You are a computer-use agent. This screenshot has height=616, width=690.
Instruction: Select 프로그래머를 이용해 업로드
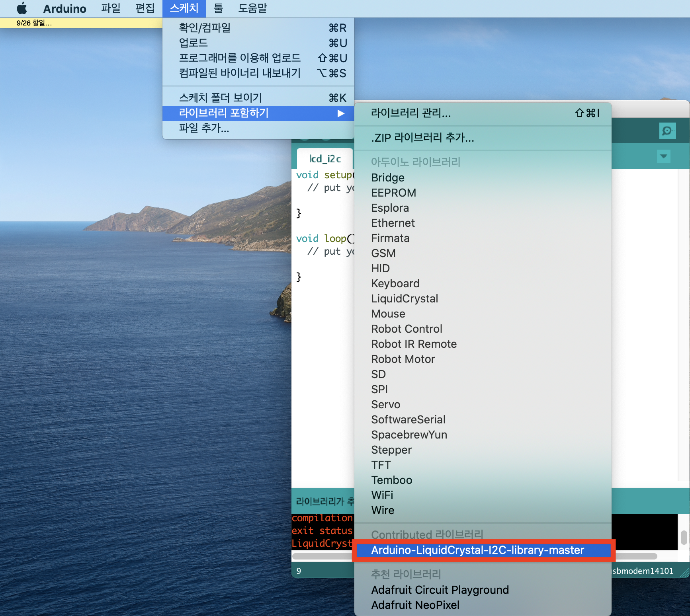258,58
